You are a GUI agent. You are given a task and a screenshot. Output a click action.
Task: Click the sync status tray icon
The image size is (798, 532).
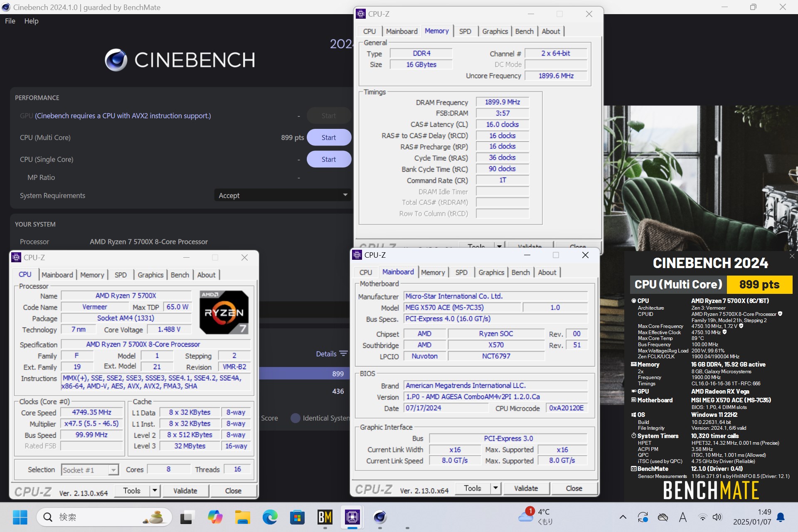click(643, 517)
